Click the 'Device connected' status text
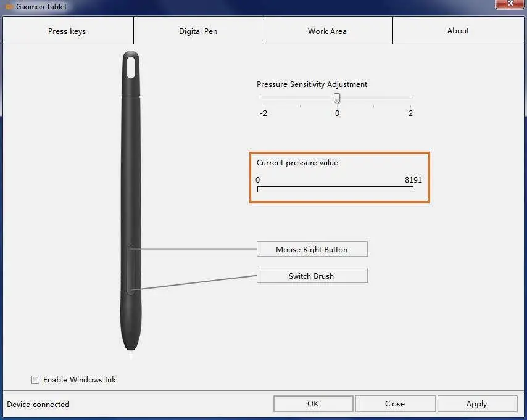 (x=38, y=404)
